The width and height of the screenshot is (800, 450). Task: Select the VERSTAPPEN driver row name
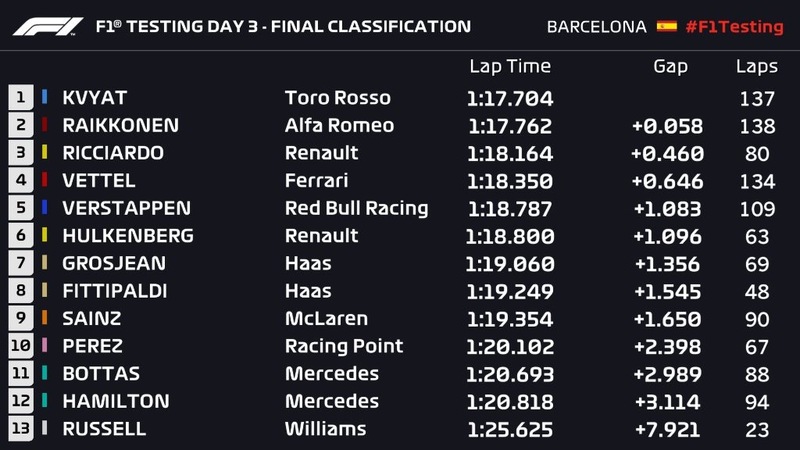127,208
